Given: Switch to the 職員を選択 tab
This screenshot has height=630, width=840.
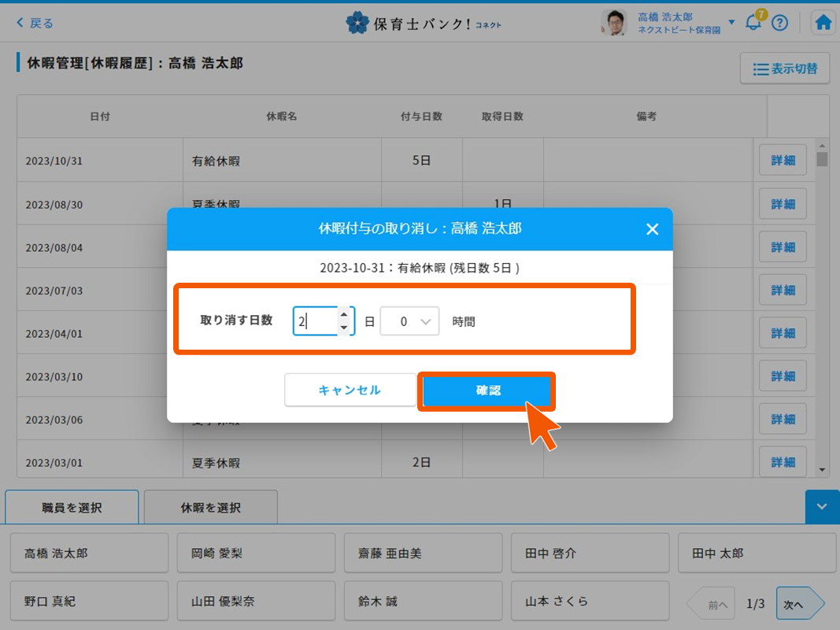Looking at the screenshot, I should click(72, 508).
